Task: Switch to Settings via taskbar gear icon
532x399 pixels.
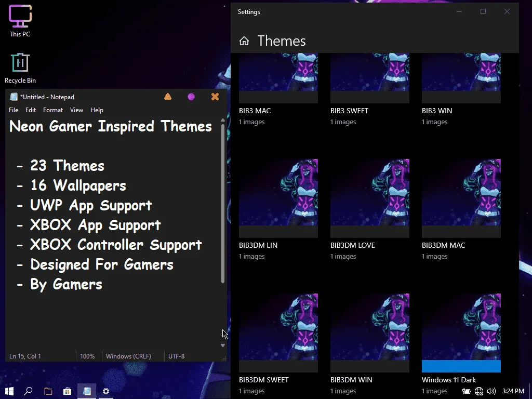Action: point(106,391)
